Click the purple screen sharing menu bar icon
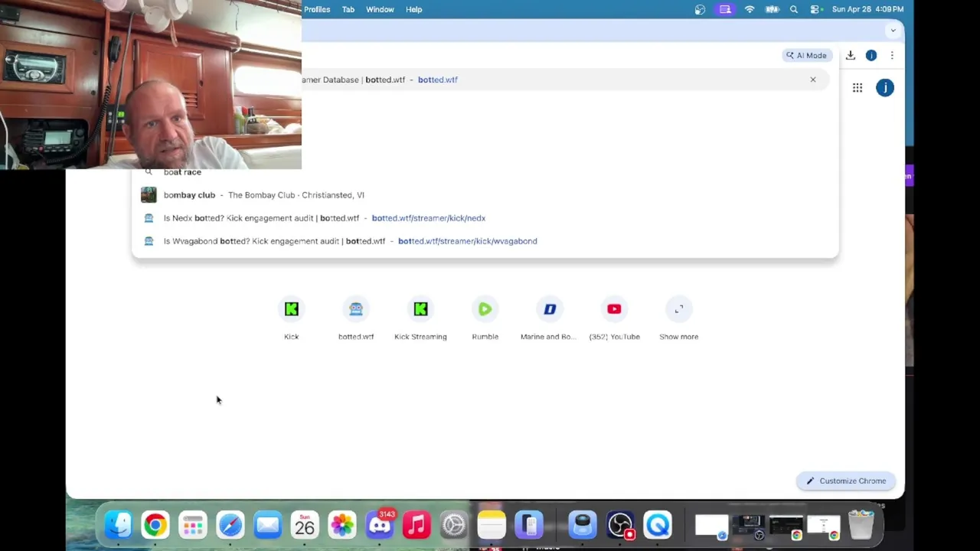980x551 pixels. point(725,9)
